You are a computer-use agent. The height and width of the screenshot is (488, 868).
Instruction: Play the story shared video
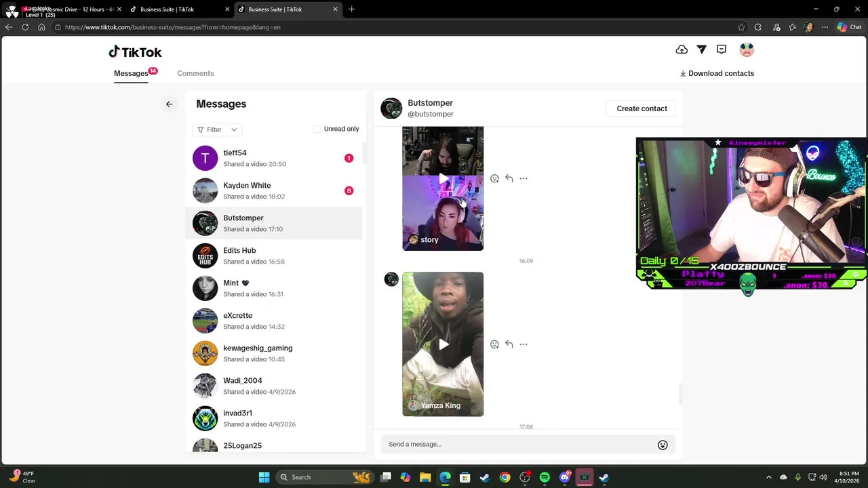click(443, 179)
